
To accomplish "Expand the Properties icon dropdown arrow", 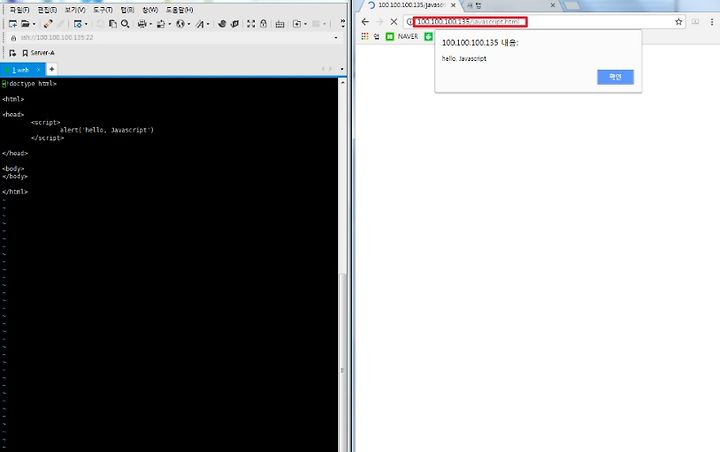I will 86,24.
